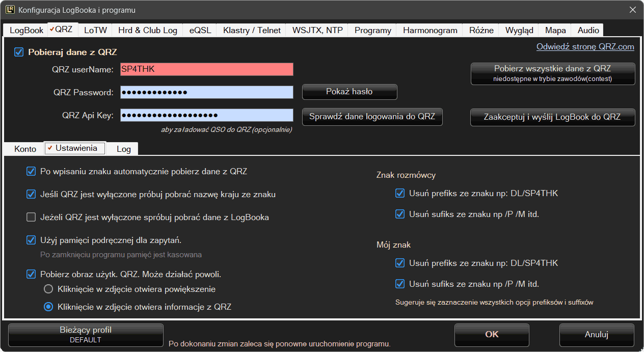644x352 pixels.
Task: Open the Konto sub-tab
Action: [25, 149]
